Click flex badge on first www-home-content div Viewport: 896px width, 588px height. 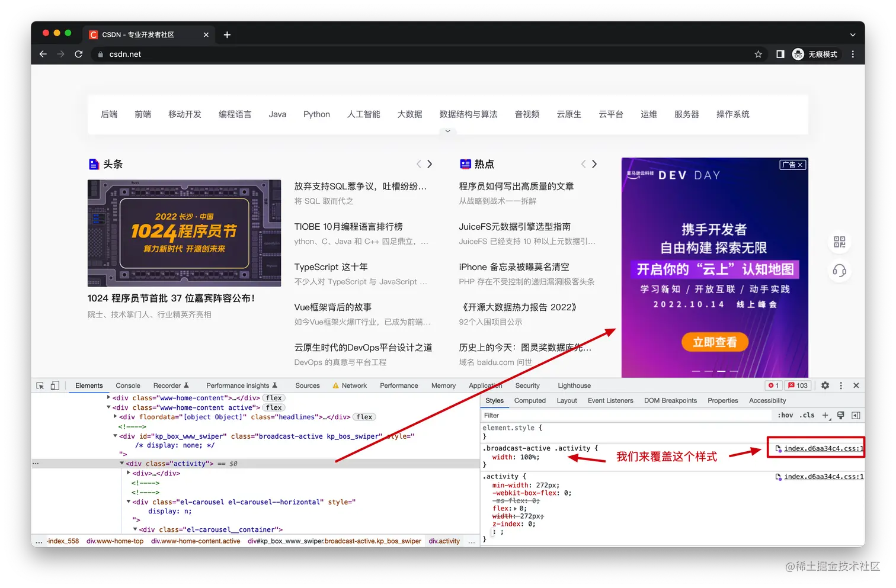tap(274, 398)
